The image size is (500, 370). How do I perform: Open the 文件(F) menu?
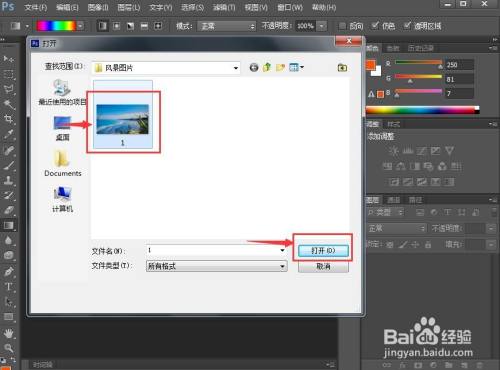click(x=35, y=7)
